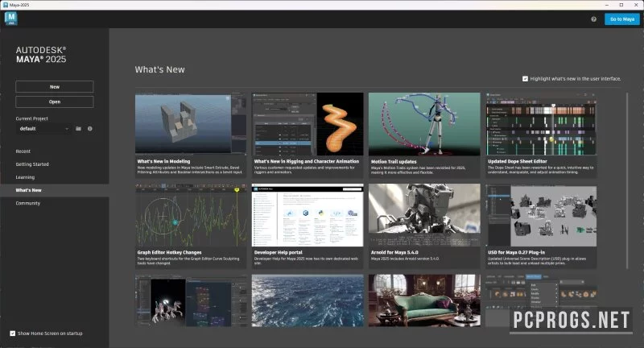This screenshot has width=644, height=348.
Task: Click the 'Motion Trail updates' title text
Action: coord(394,162)
